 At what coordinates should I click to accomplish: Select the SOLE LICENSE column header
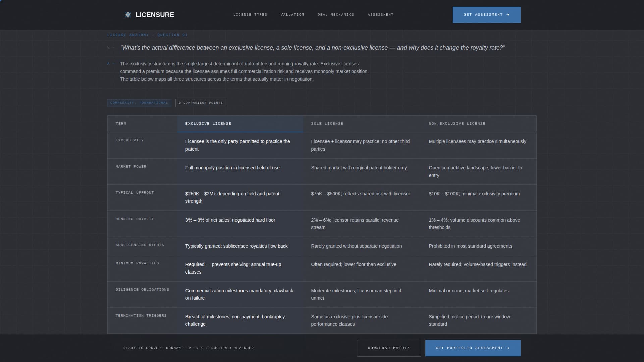pos(327,124)
